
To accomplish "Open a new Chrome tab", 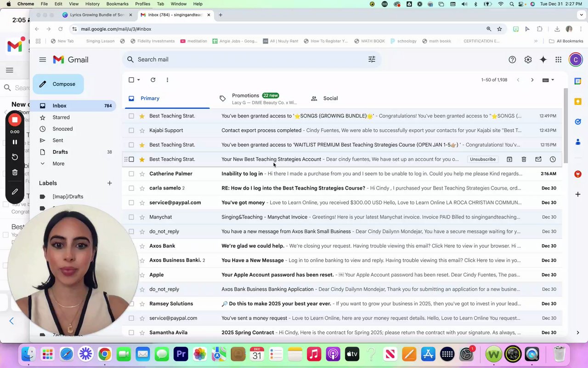I will coord(220,15).
